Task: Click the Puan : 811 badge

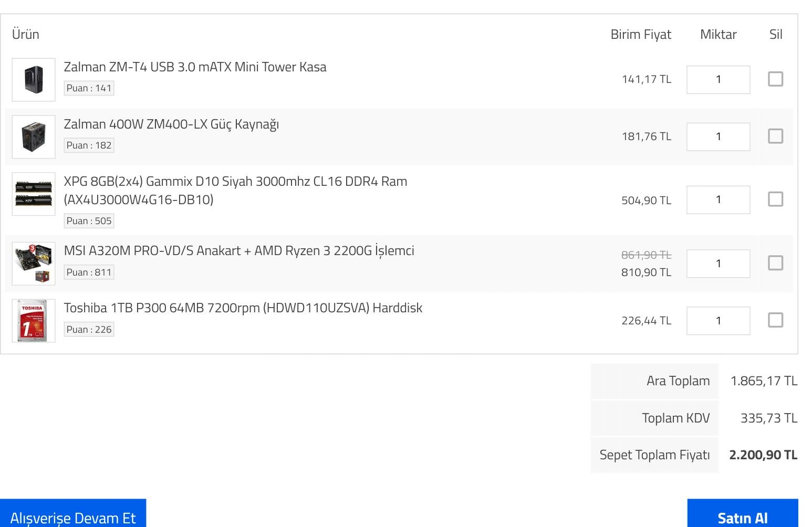Action: [89, 272]
